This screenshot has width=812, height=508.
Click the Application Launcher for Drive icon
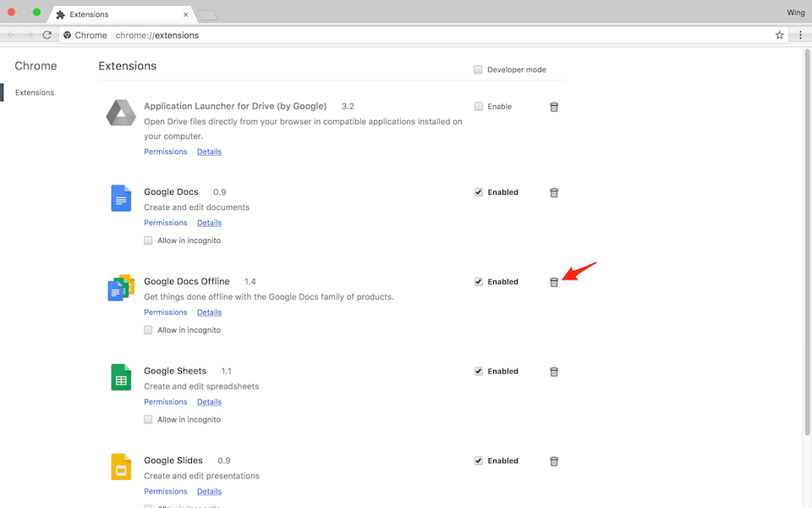tap(121, 113)
